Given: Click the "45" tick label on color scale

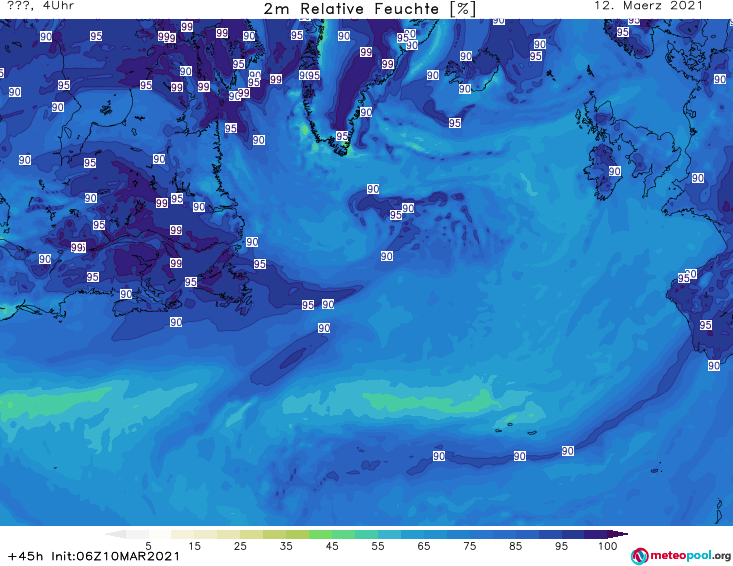Looking at the screenshot, I should pos(331,546).
